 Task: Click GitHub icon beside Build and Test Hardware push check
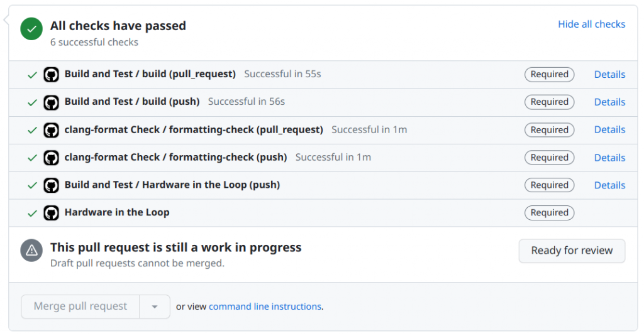[x=51, y=185]
